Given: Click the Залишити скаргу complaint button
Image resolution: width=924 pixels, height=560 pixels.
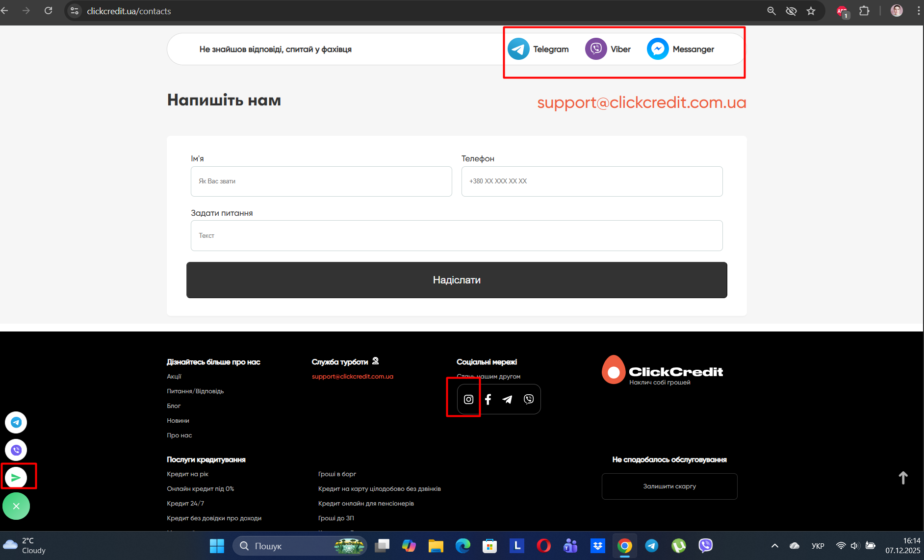Looking at the screenshot, I should click(x=669, y=486).
